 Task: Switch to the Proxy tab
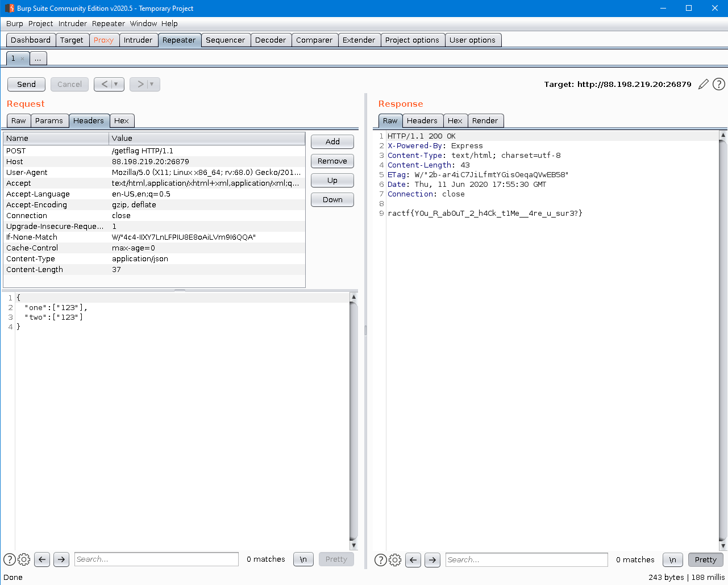(103, 40)
